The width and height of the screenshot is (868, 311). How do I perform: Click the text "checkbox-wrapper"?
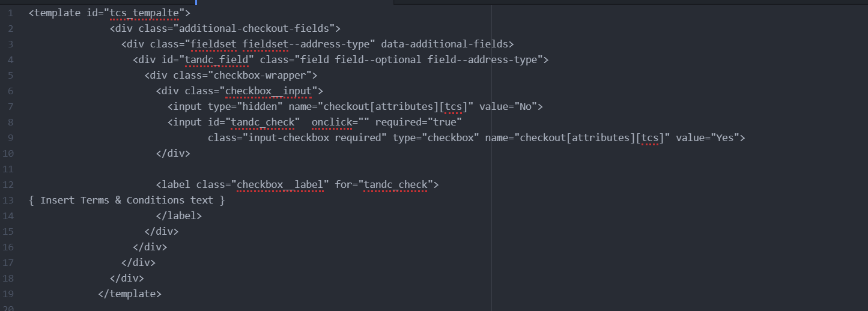coord(260,75)
